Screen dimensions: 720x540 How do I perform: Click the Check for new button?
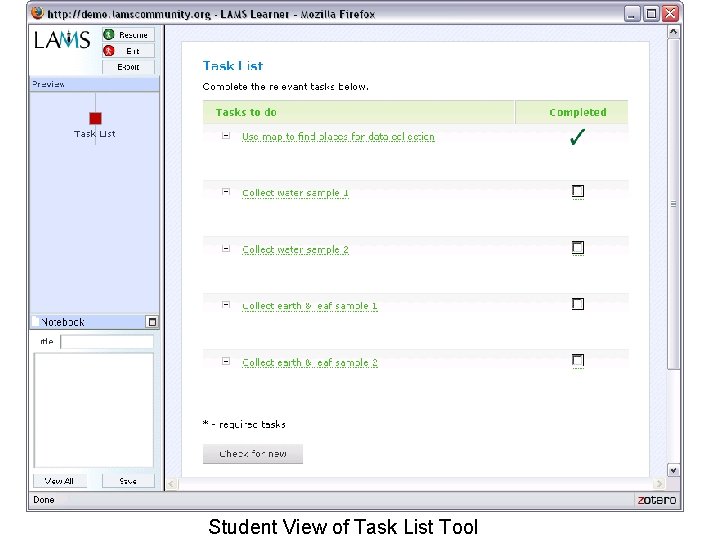[x=253, y=454]
